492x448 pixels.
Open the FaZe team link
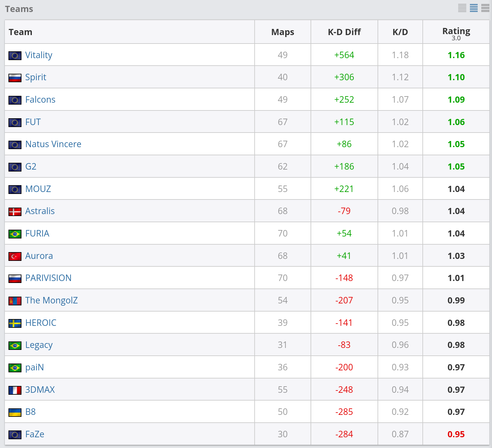(35, 434)
